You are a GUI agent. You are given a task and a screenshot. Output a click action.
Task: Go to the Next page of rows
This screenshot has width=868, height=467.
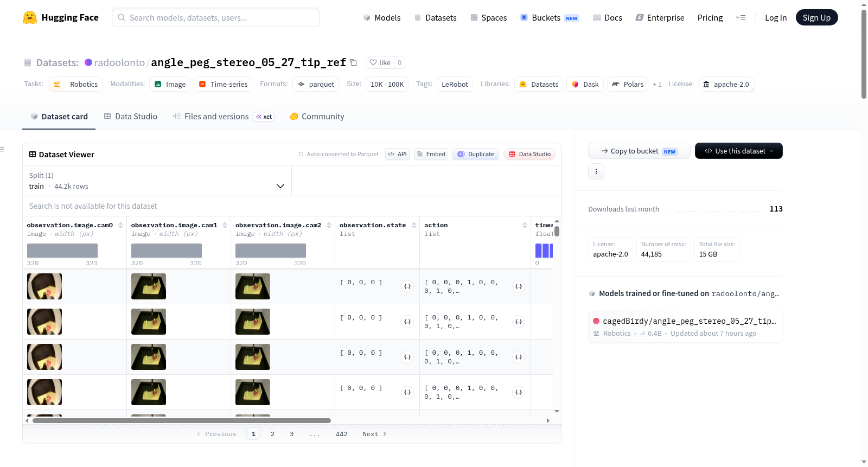point(374,434)
